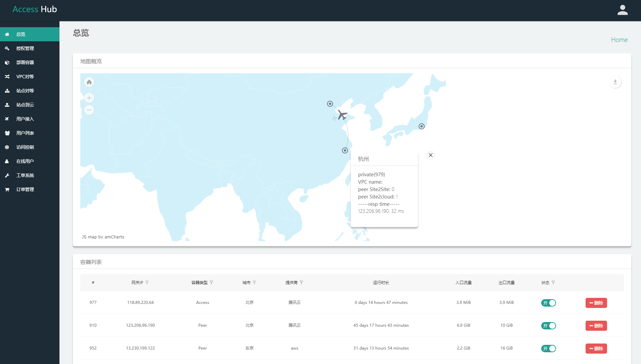Click the plane icon for 用户接入
The width and height of the screenshot is (641, 364).
pyautogui.click(x=7, y=119)
